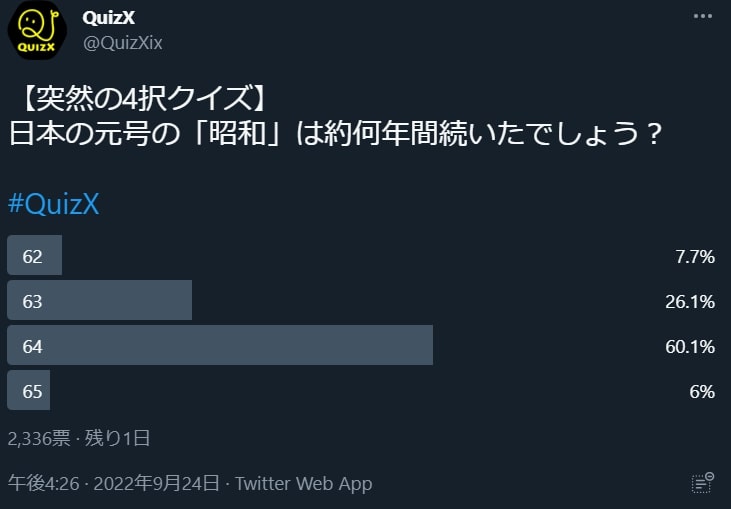The height and width of the screenshot is (509, 731).
Task: Click the 残り1日 remaining time label
Action: [x=118, y=437]
